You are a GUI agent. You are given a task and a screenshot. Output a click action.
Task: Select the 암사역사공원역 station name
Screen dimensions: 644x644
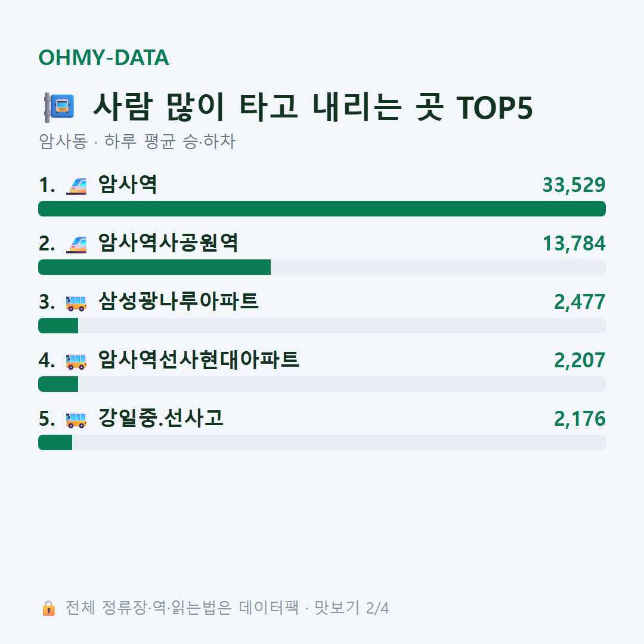(168, 243)
